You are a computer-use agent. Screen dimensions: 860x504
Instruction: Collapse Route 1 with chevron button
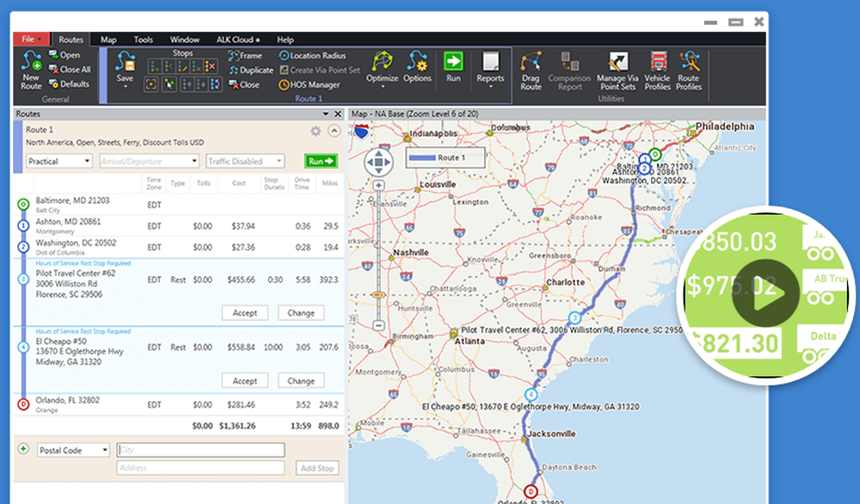(334, 131)
